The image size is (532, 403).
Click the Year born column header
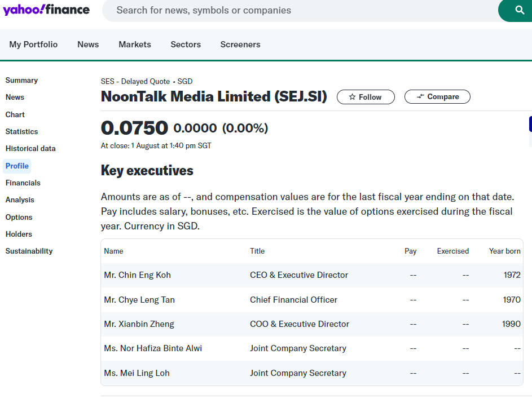pos(504,251)
